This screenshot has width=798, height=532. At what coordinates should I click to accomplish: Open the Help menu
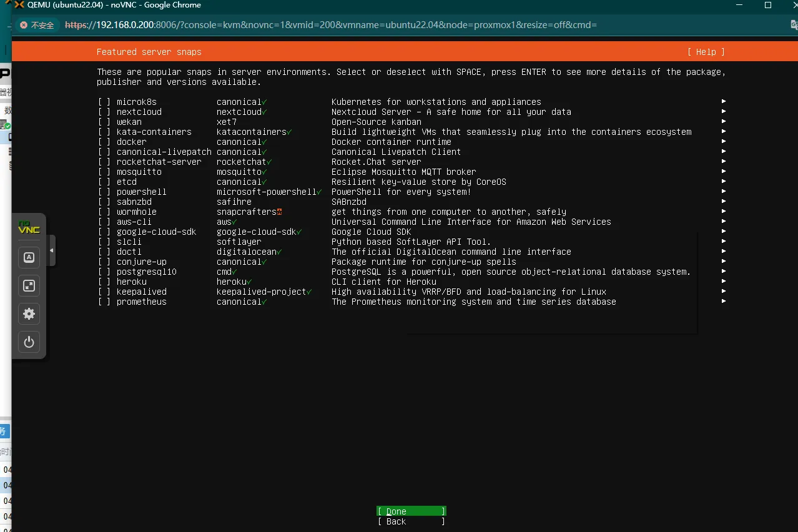click(x=706, y=52)
